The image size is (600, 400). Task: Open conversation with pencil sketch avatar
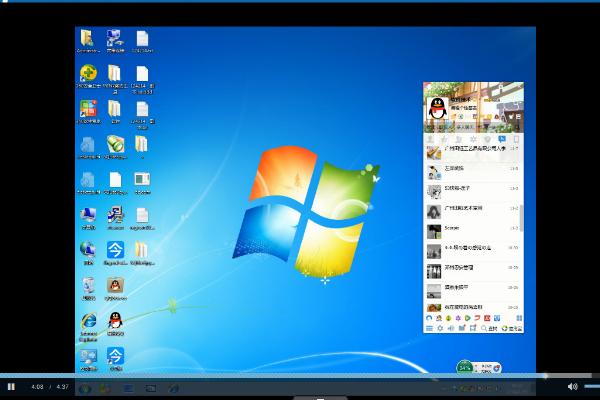(473, 192)
